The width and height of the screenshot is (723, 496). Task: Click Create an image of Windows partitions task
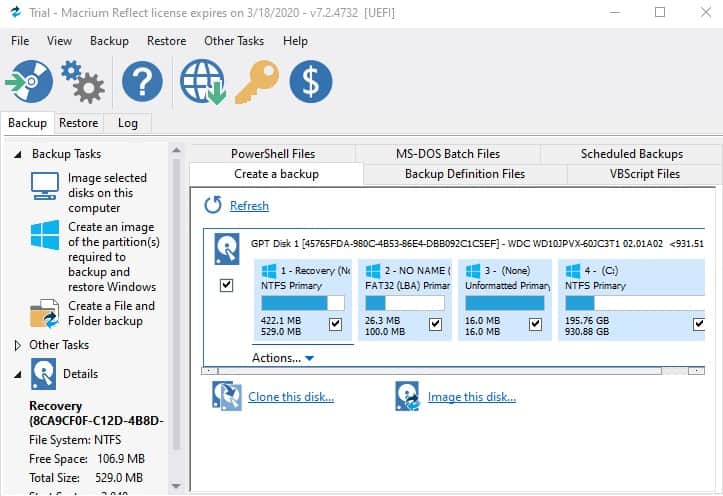pyautogui.click(x=114, y=257)
